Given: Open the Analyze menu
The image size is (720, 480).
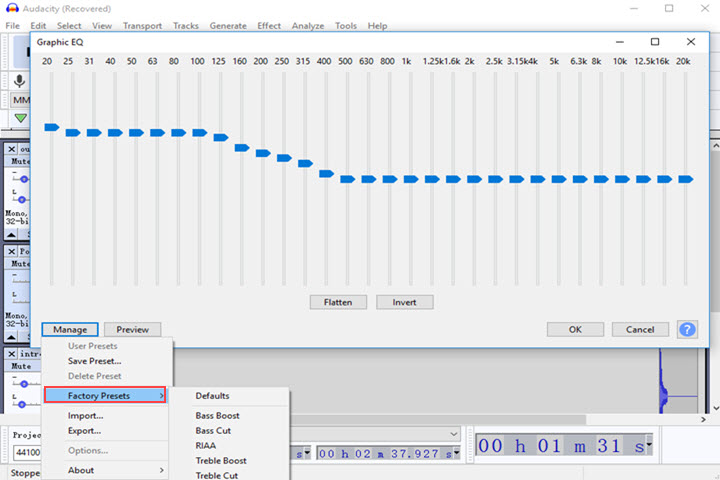Looking at the screenshot, I should [x=308, y=26].
